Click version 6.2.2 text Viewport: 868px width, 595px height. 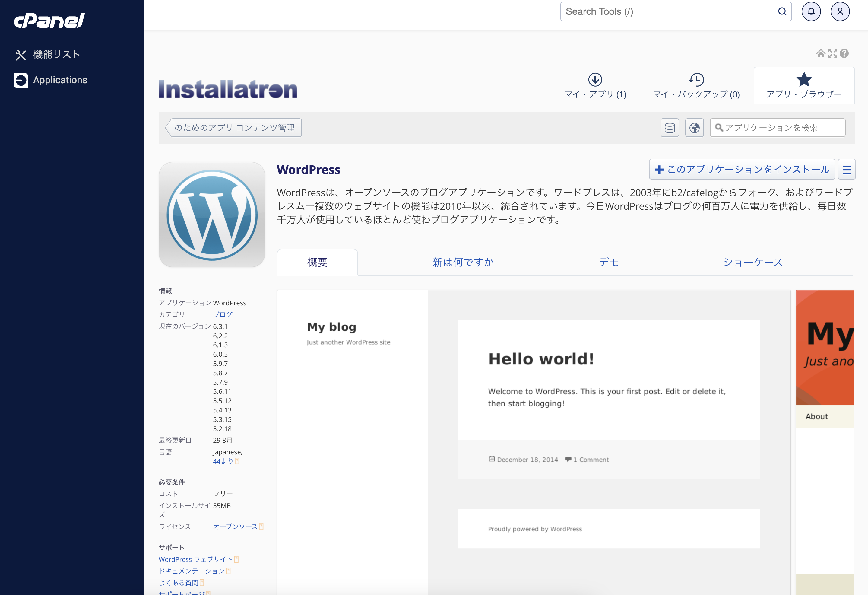(x=220, y=336)
